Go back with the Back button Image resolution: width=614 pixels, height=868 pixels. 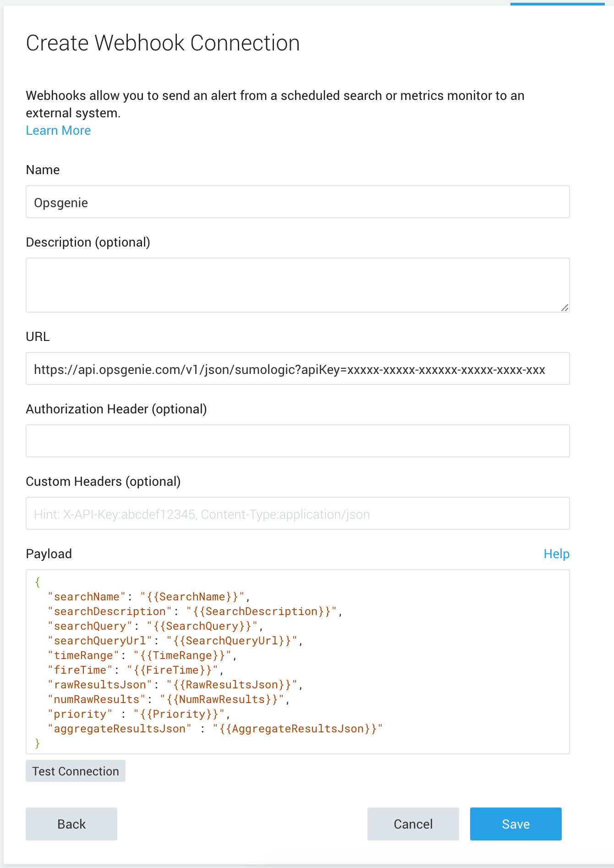(x=71, y=824)
